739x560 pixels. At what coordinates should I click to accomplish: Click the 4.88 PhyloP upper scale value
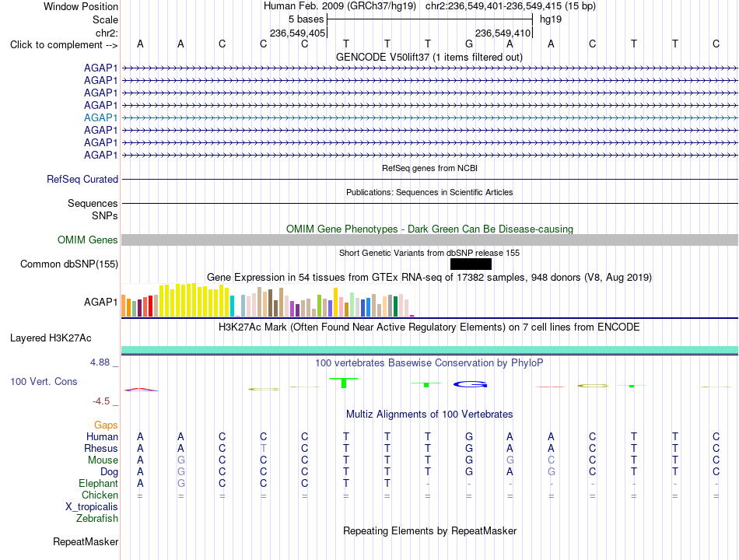click(x=100, y=362)
